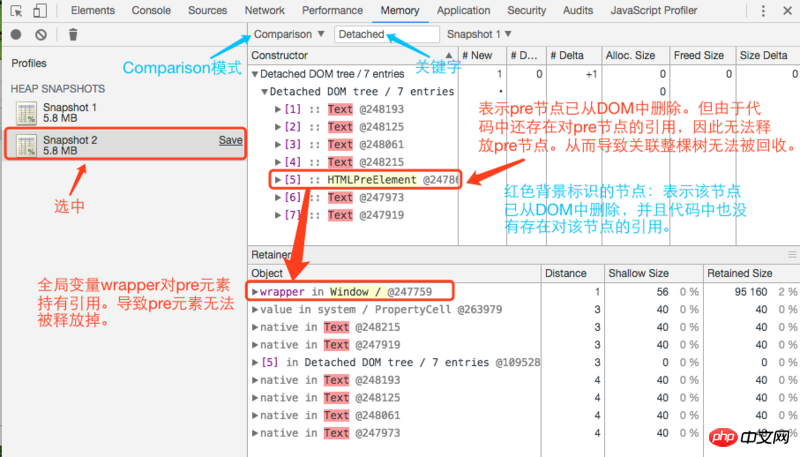Expand entry [1] Text @248193

point(278,109)
